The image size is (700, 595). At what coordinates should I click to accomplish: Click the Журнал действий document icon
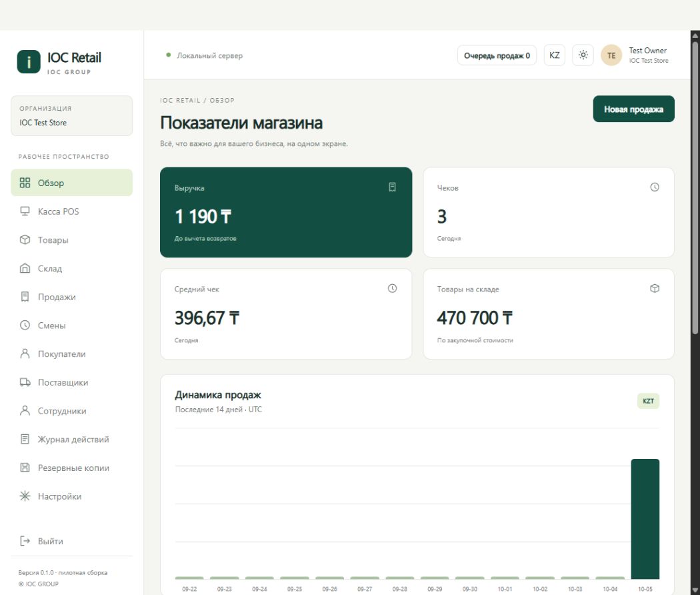[25, 440]
